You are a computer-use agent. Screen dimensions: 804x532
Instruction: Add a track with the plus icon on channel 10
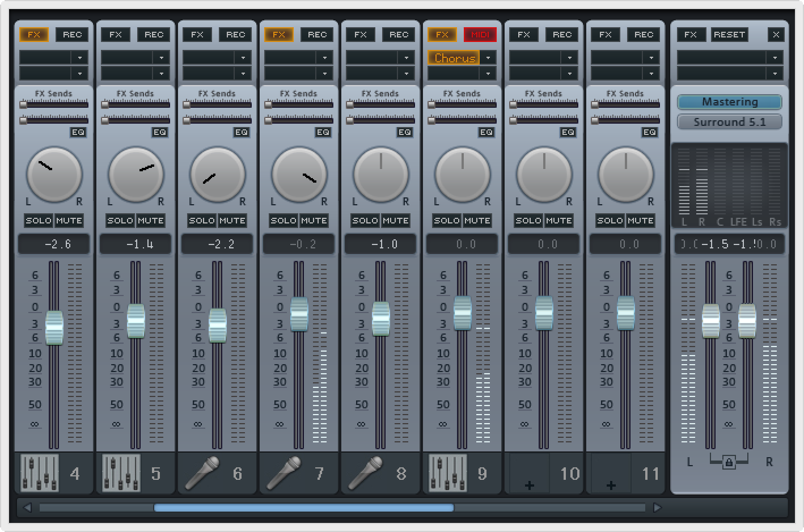click(530, 485)
